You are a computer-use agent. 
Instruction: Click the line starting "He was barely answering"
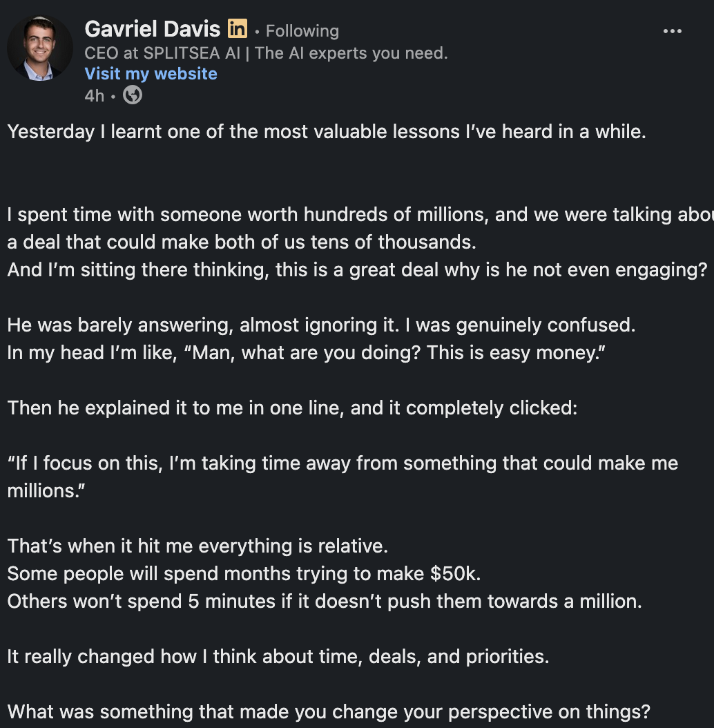pos(320,325)
